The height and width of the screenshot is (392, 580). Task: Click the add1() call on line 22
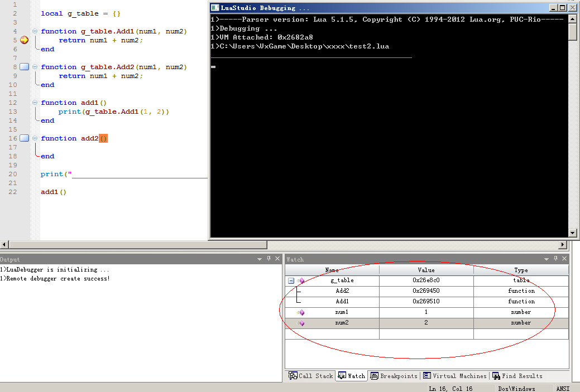53,192
